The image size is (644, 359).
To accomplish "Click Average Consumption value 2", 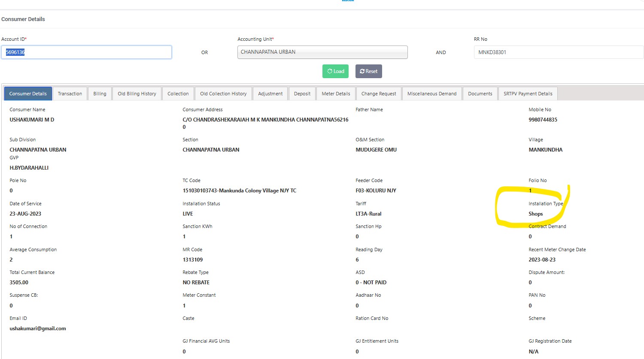I will 11,260.
